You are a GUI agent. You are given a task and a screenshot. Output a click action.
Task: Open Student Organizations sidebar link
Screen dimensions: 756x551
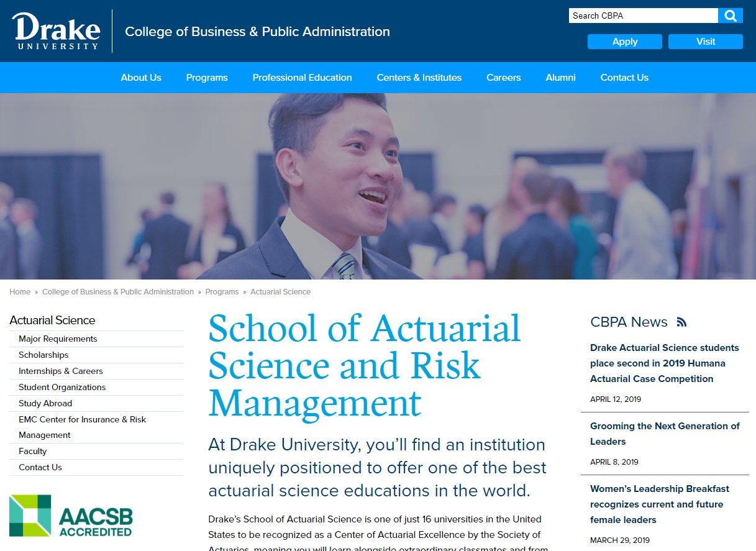click(x=62, y=388)
